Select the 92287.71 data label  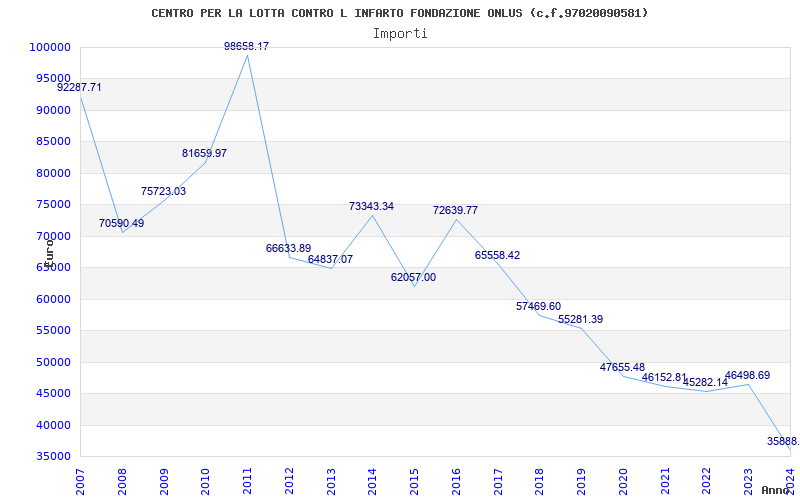click(79, 87)
